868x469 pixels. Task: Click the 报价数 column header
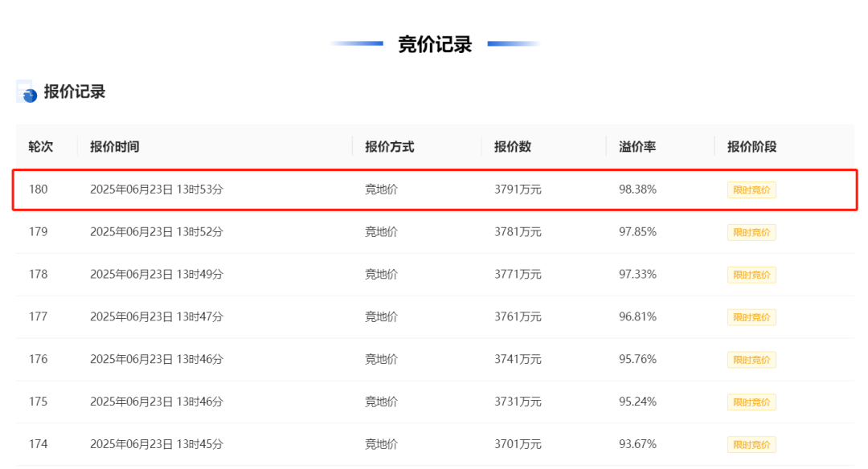point(513,146)
